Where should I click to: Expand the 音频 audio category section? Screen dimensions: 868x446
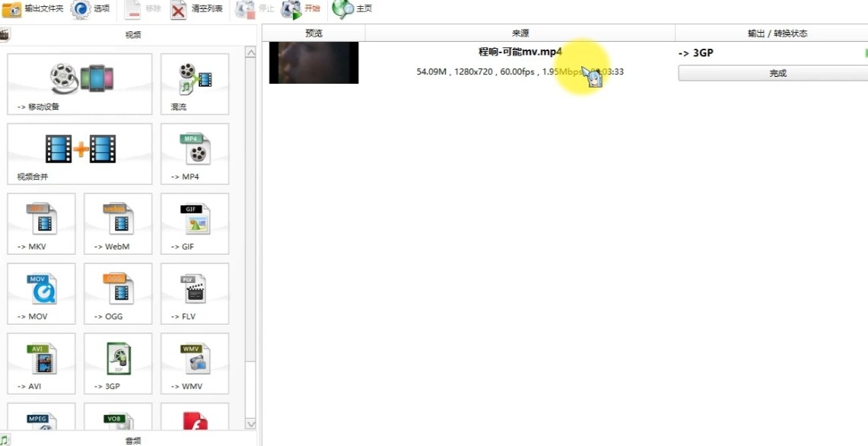[132, 440]
